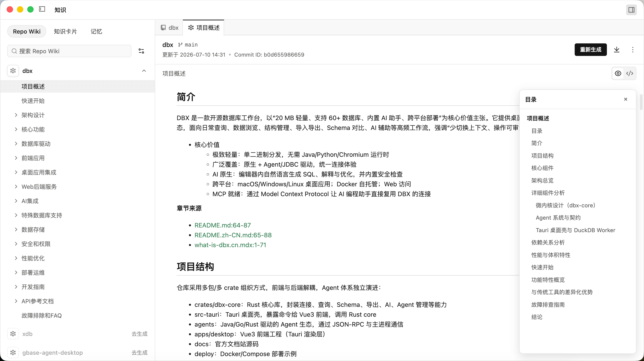Close the 目录 outline panel
The image size is (644, 361).
[x=625, y=99]
